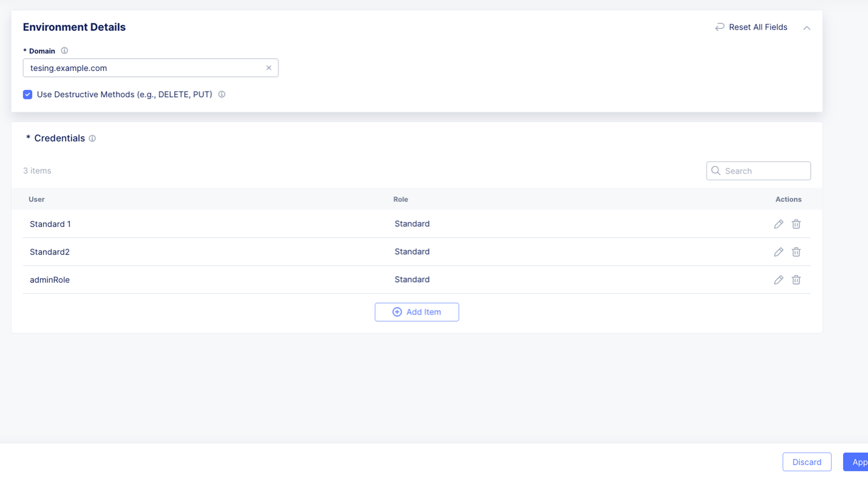Collapse the Environment Details section
Image resolution: width=868 pixels, height=482 pixels.
(807, 28)
